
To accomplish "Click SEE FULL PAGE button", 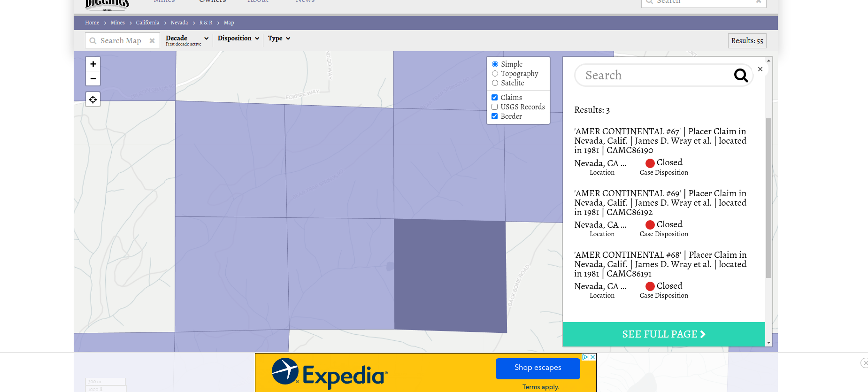I will click(663, 334).
